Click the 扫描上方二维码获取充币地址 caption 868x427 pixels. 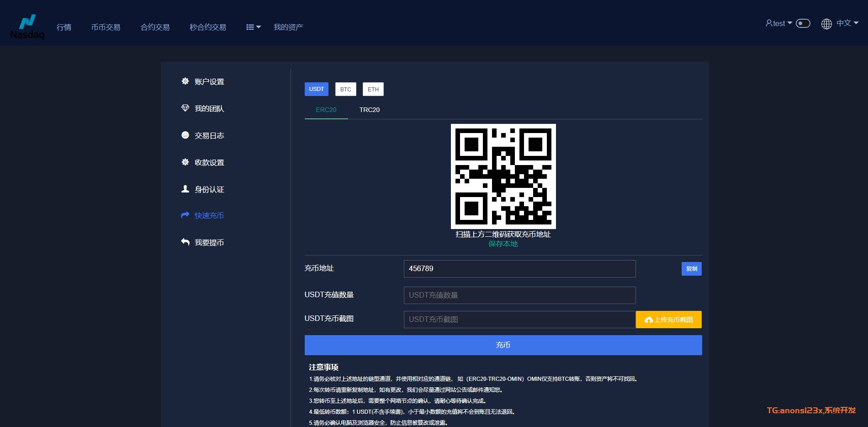[503, 234]
